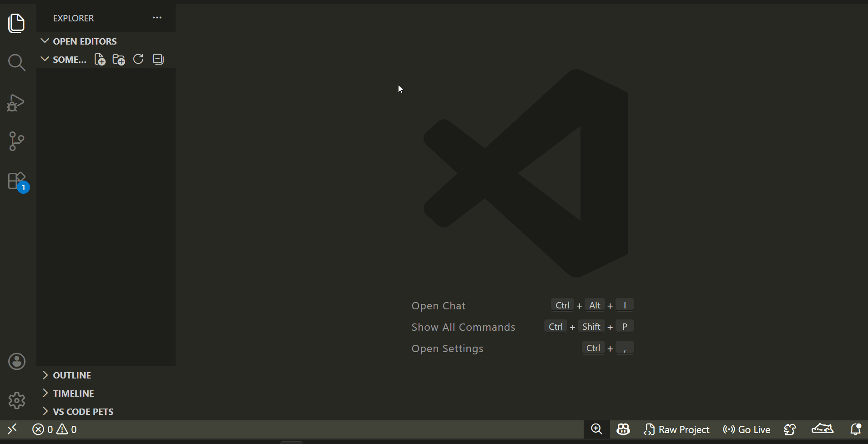Open the remote window indicator

point(12,429)
